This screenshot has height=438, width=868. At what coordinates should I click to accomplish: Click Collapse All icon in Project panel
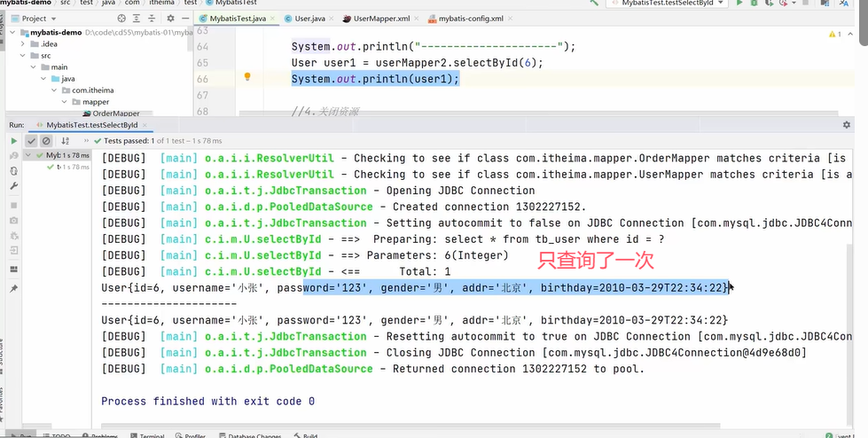(151, 19)
